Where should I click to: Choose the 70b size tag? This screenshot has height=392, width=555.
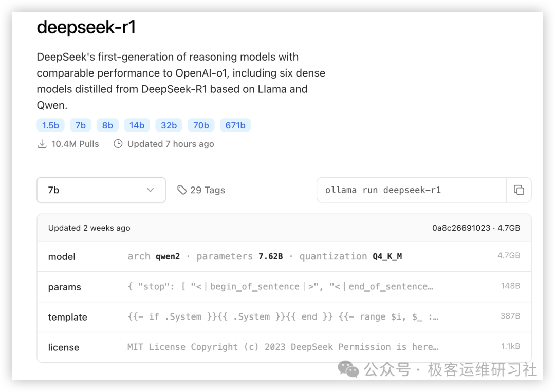pyautogui.click(x=201, y=125)
